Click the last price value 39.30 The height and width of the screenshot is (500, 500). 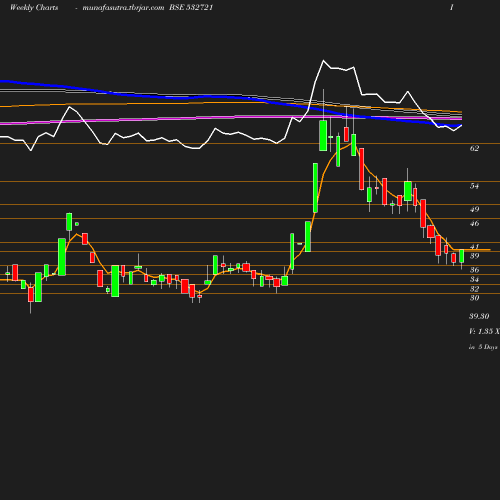click(479, 316)
